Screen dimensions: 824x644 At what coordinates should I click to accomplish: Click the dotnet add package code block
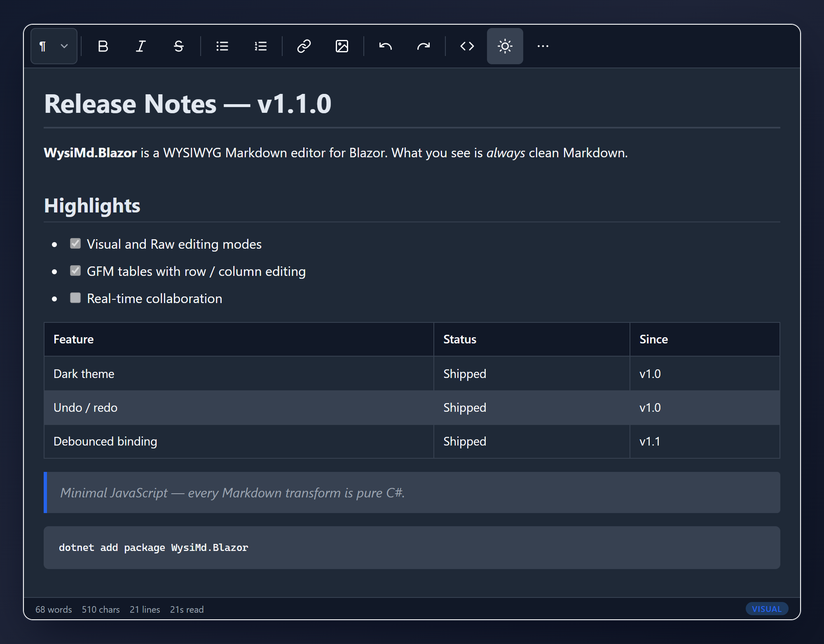[x=412, y=548]
